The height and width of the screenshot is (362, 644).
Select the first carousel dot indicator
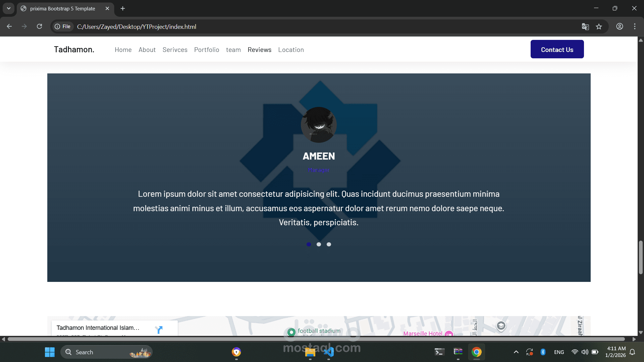coord(309,244)
